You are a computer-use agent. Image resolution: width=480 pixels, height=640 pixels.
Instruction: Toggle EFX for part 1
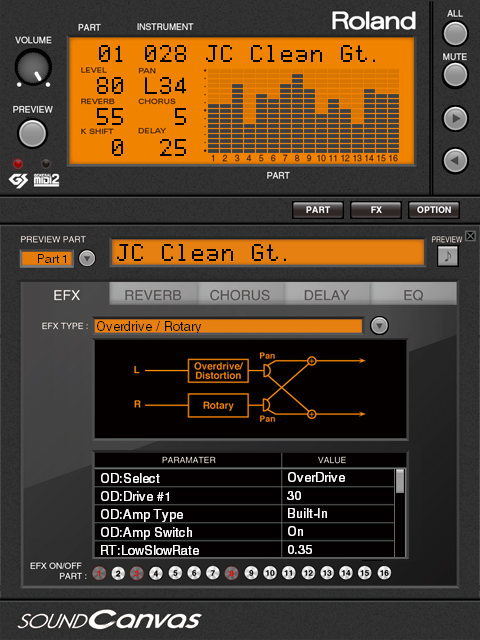pos(99,573)
